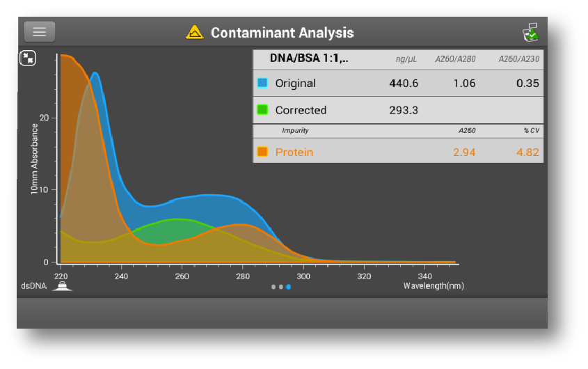The image size is (588, 369).
Task: Go to the second page indicator dot
Action: coord(281,287)
